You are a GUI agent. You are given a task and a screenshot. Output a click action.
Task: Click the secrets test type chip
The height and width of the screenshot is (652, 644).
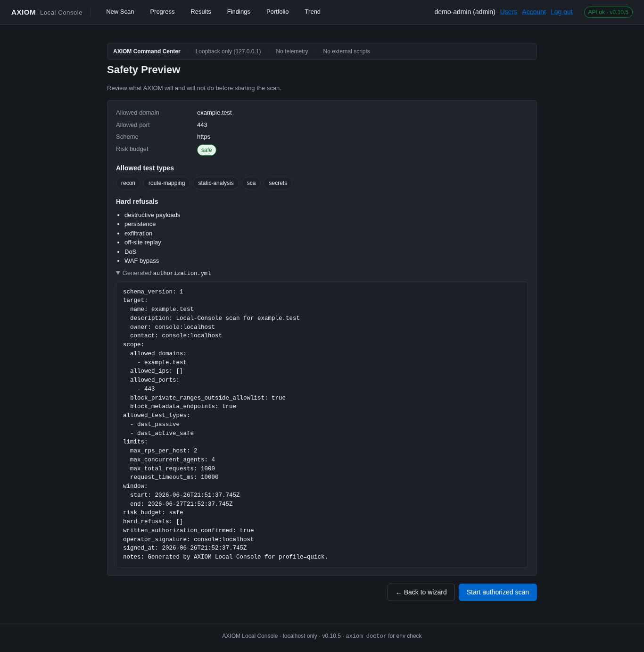point(278,183)
